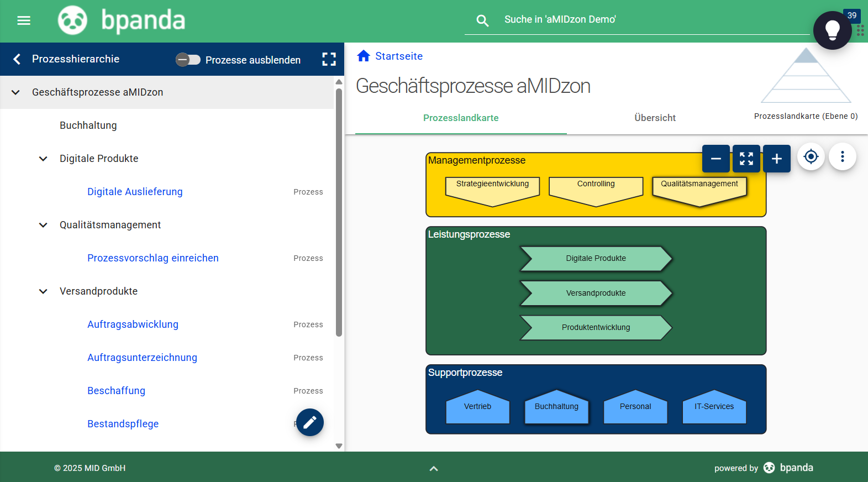Click the Controlling process shape

coord(596,191)
